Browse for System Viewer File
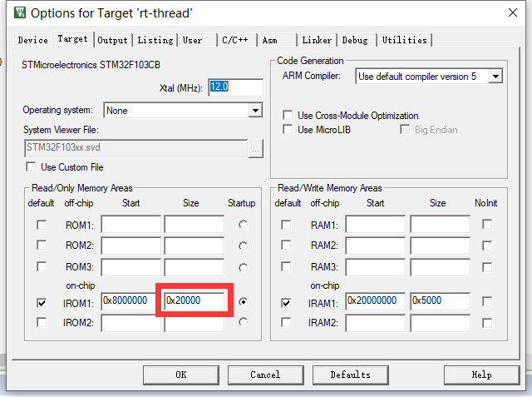532x397 pixels. (256, 148)
